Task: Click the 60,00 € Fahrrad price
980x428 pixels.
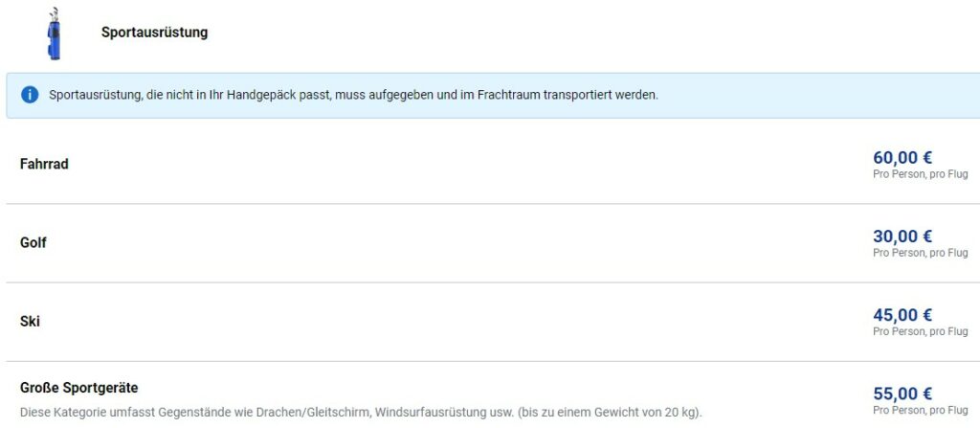Action: (902, 158)
